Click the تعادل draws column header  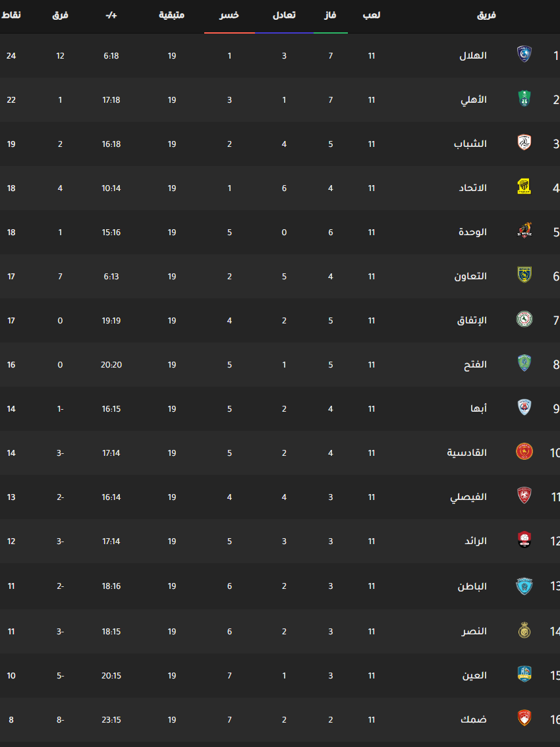pos(284,15)
